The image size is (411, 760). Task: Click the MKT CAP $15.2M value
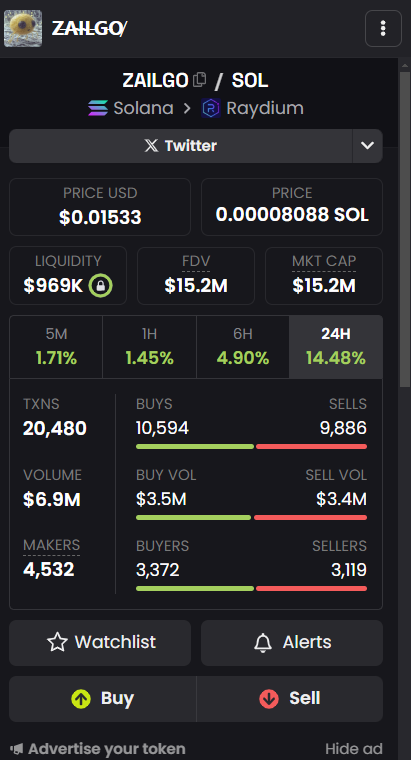[324, 286]
